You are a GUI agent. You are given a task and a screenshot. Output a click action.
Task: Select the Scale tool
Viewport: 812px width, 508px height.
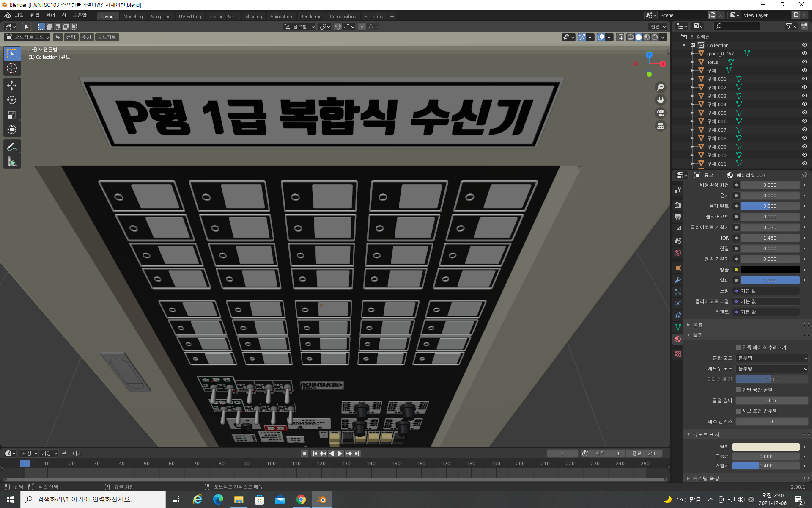(12, 115)
